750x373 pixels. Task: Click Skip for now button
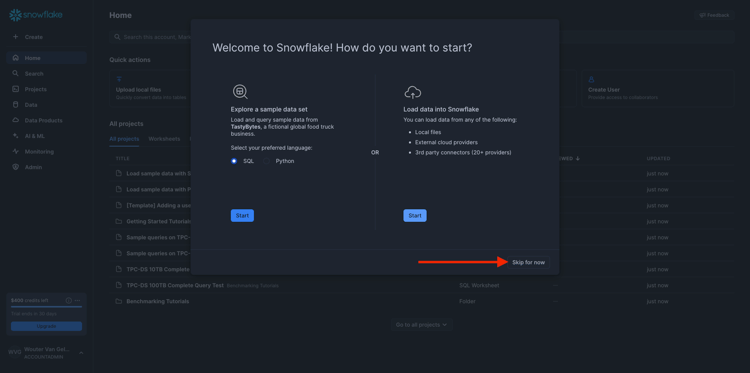coord(529,262)
